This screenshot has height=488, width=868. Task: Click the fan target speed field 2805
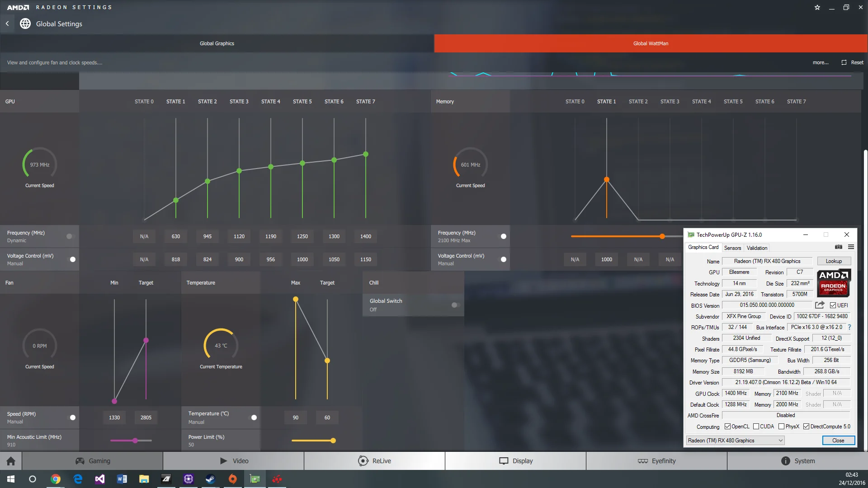[146, 418]
